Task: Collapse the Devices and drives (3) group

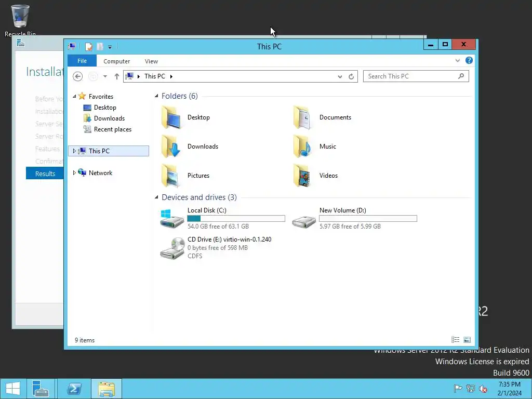Action: [156, 197]
